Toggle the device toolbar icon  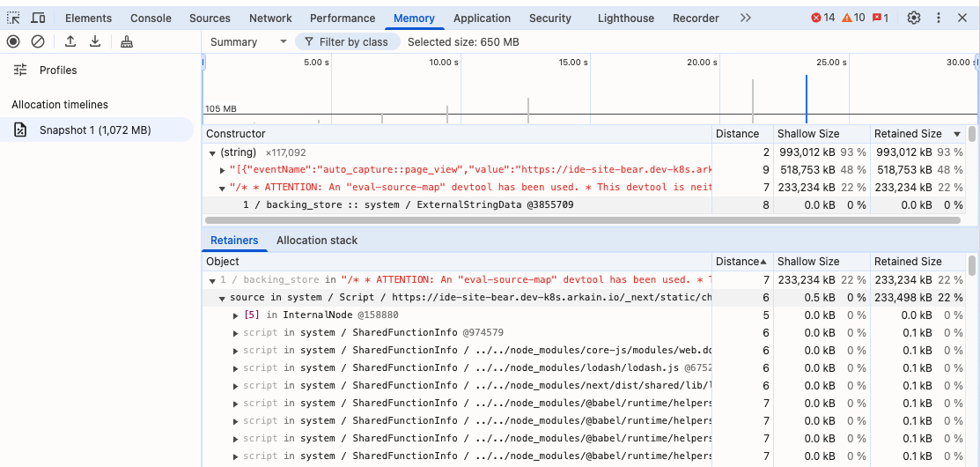(38, 18)
